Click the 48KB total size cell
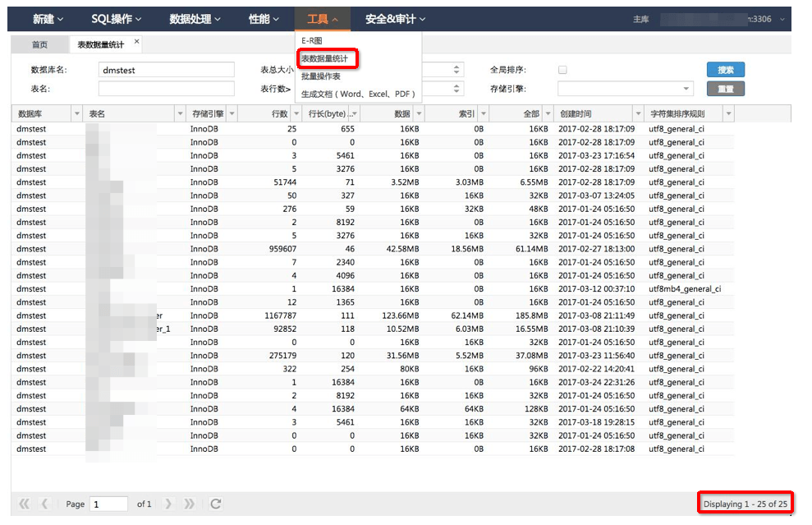Image resolution: width=812 pixels, height=525 pixels. (538, 209)
